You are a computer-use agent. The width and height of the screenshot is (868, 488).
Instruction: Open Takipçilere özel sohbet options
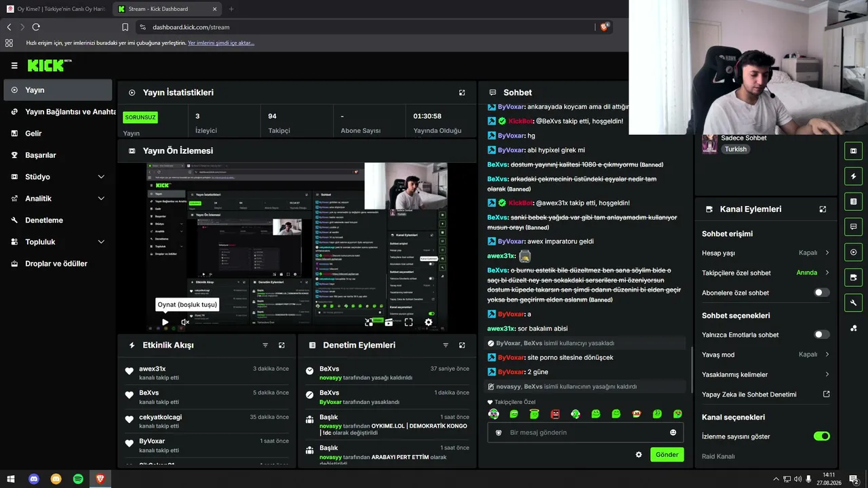766,273
